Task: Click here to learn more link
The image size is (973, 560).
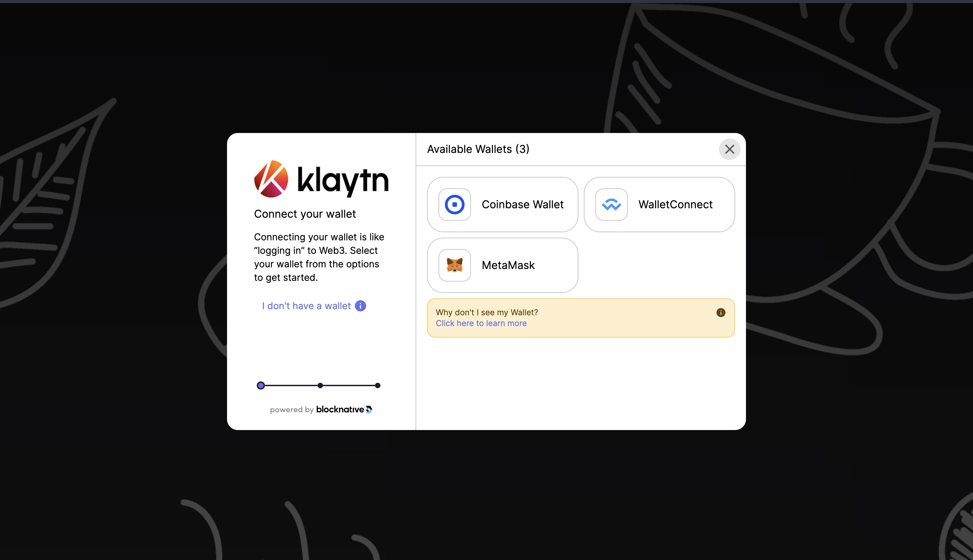Action: pyautogui.click(x=481, y=323)
